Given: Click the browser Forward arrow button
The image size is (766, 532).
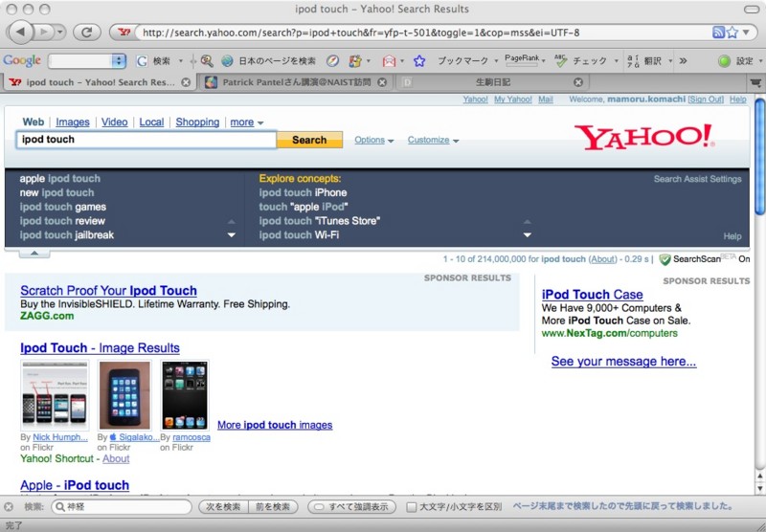Looking at the screenshot, I should (x=44, y=33).
